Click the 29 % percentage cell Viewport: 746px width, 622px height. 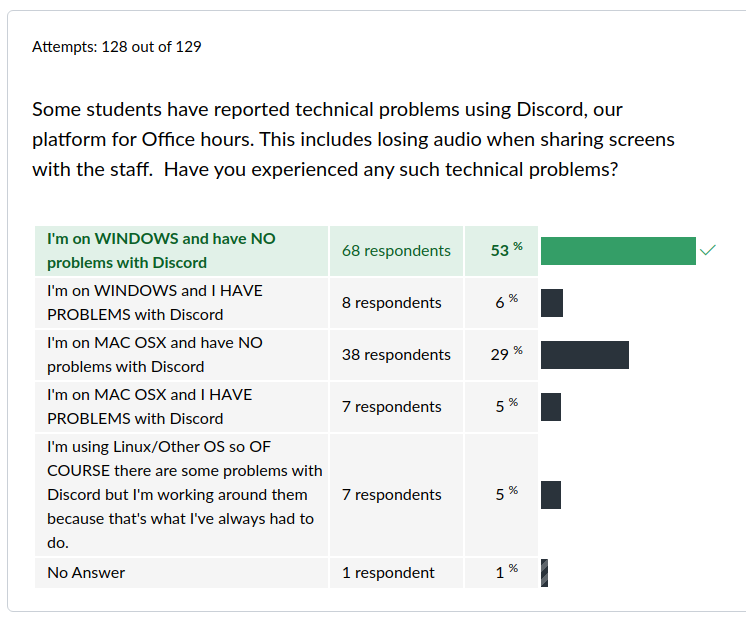coord(501,355)
